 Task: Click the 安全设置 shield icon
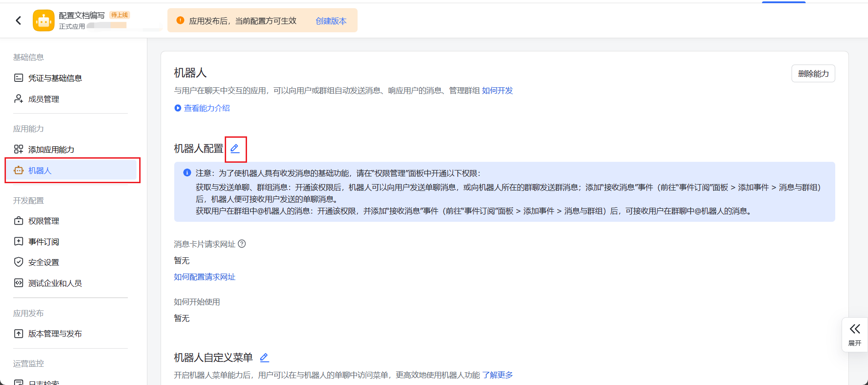tap(19, 262)
